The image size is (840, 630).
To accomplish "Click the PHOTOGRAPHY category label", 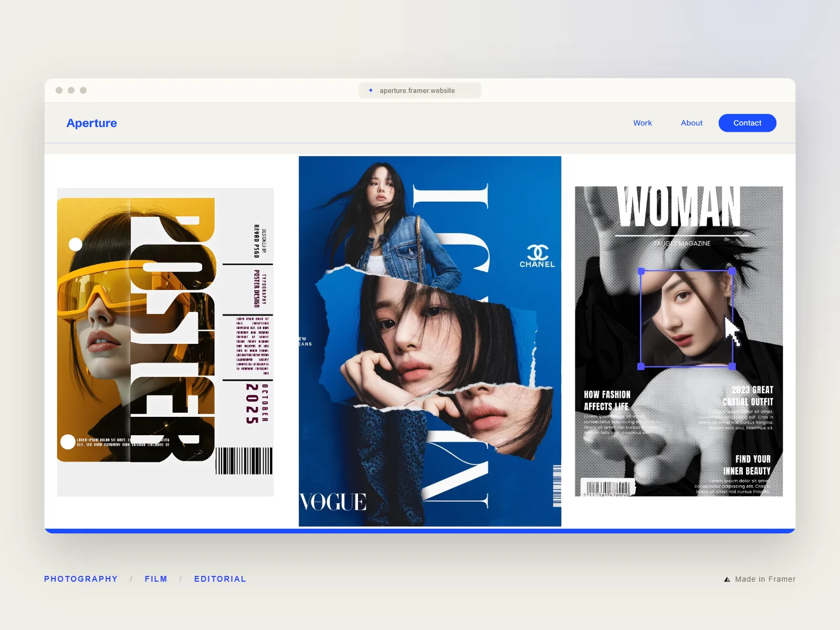I will click(x=81, y=579).
